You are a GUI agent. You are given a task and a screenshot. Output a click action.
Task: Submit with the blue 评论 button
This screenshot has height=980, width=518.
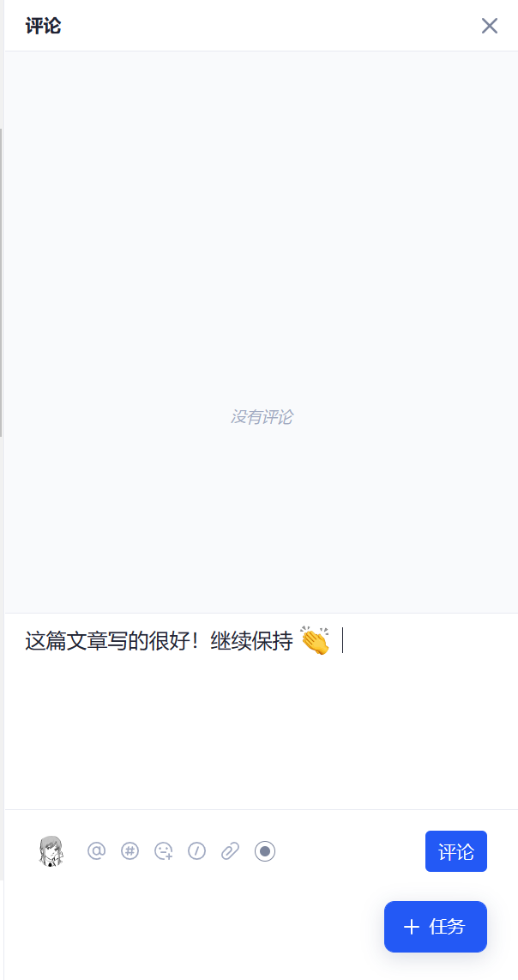click(456, 851)
